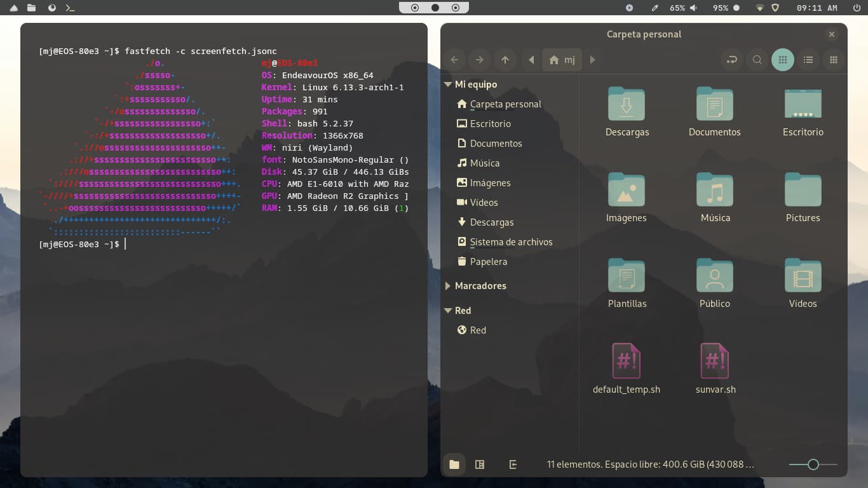Viewport: 868px width, 488px height.
Task: Expand the Marcadores section
Action: [x=449, y=286]
